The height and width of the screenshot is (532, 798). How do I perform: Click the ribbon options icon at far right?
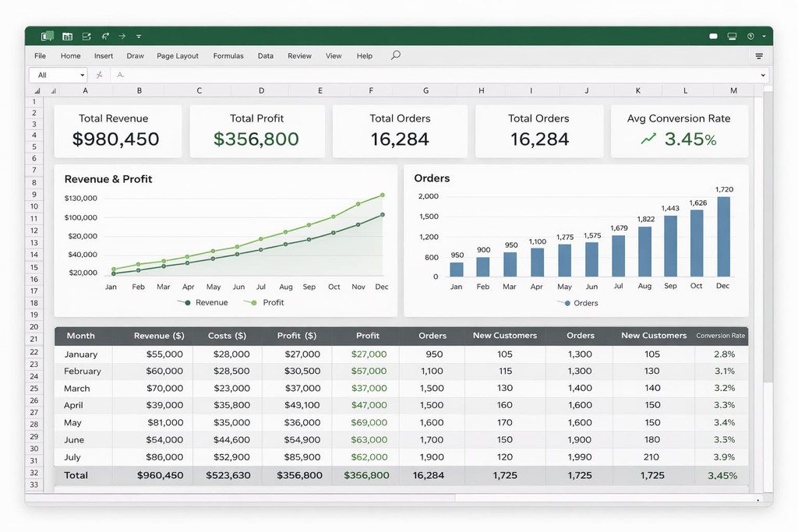759,56
